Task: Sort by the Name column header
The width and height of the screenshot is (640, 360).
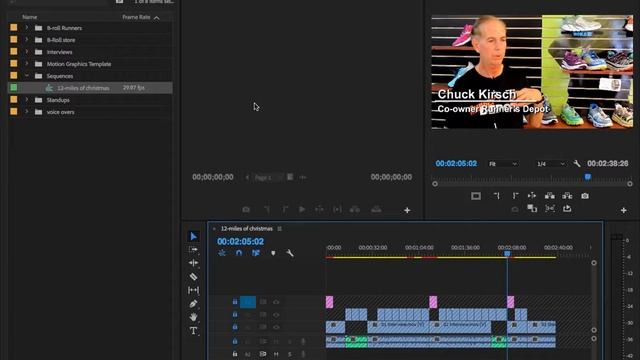Action: pos(29,17)
